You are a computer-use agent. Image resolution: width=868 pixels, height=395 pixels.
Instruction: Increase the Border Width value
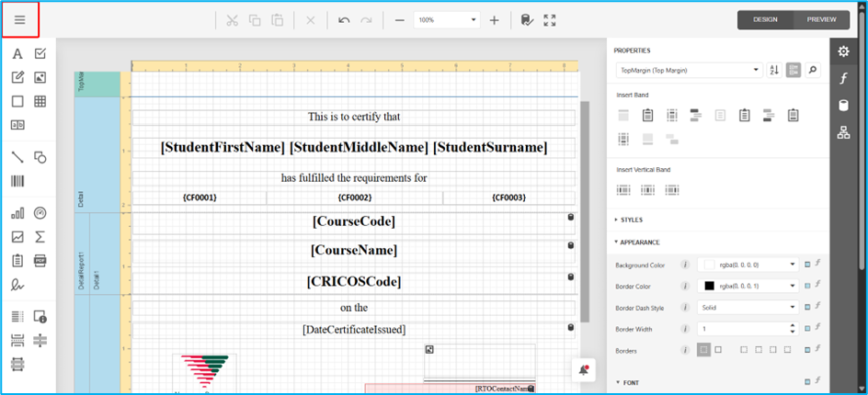coord(792,325)
